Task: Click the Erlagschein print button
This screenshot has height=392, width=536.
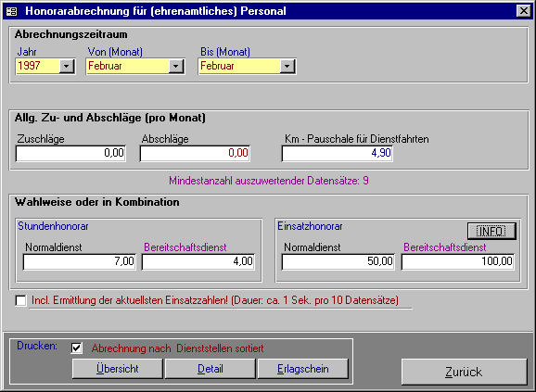Action: click(x=303, y=369)
